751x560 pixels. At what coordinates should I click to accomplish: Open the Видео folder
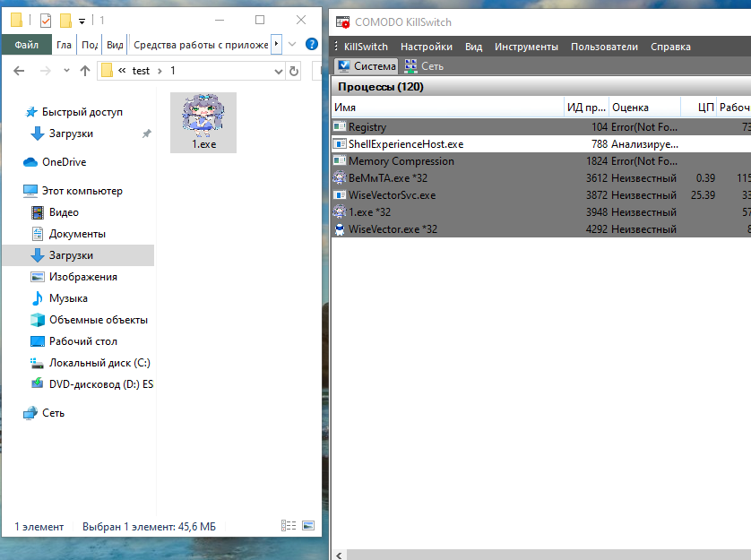64,212
